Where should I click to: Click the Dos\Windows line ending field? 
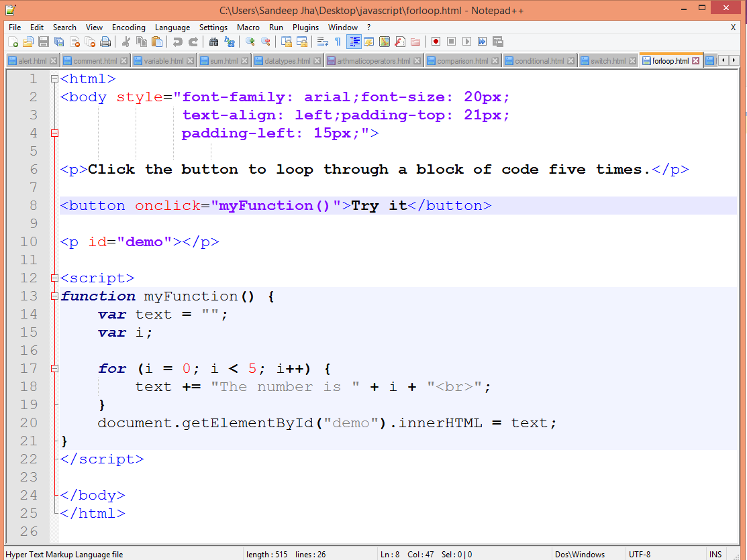point(580,554)
